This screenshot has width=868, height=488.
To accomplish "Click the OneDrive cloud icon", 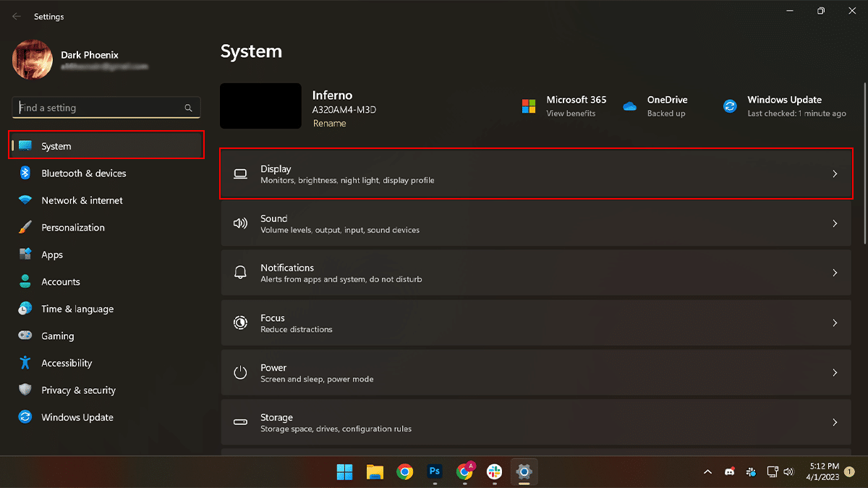I will pyautogui.click(x=629, y=106).
